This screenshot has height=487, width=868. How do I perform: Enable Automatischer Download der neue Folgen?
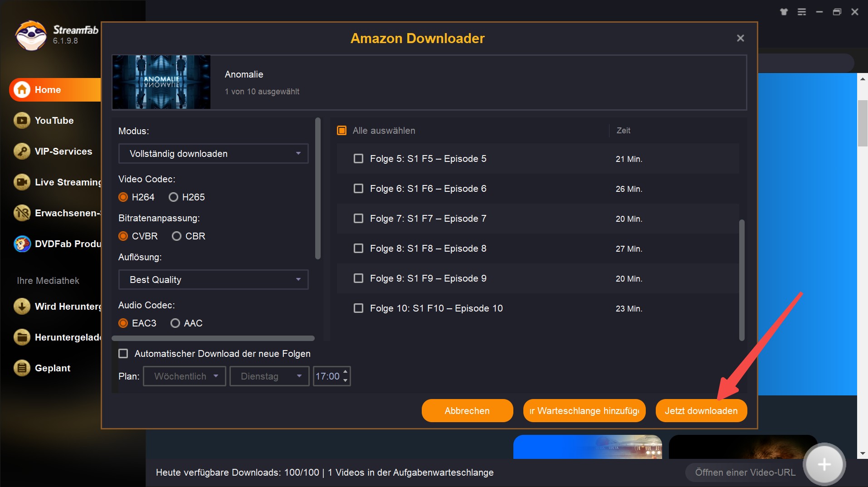123,354
